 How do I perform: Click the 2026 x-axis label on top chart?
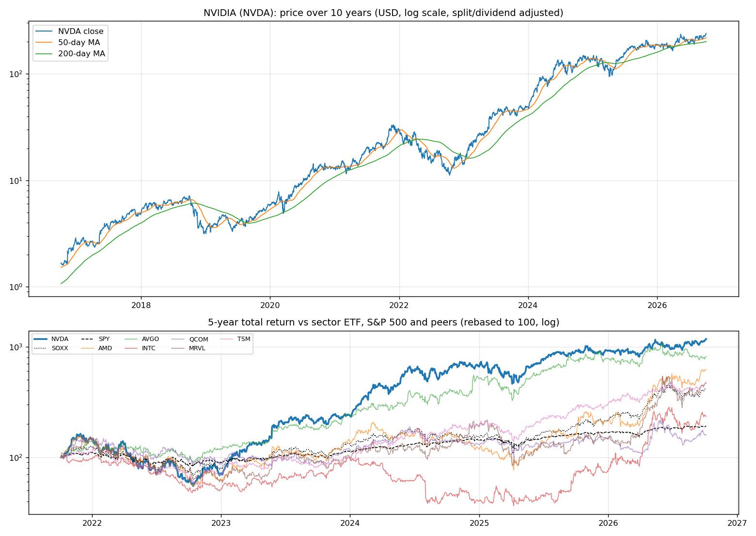coord(657,306)
